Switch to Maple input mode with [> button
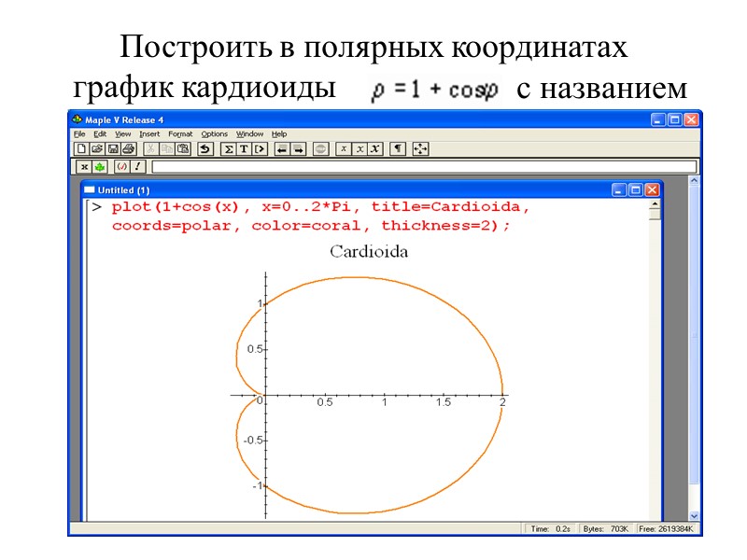This screenshot has height=560, width=747. coord(258,147)
